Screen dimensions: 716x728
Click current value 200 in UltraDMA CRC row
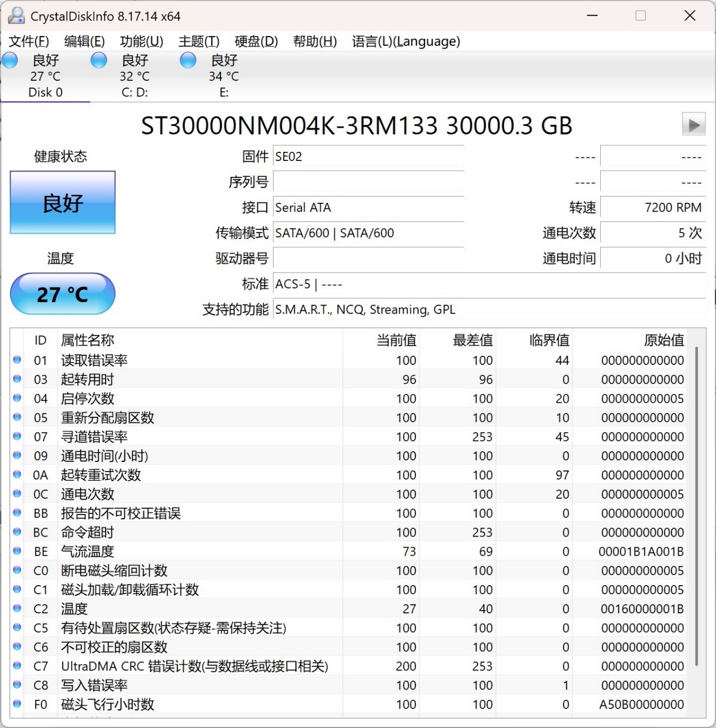(x=406, y=666)
